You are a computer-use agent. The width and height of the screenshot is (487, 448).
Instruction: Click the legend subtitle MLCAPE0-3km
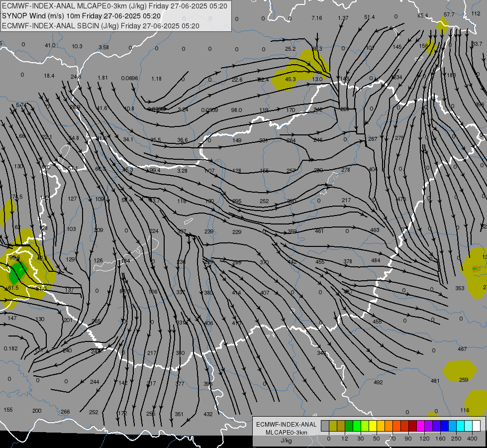click(x=287, y=433)
